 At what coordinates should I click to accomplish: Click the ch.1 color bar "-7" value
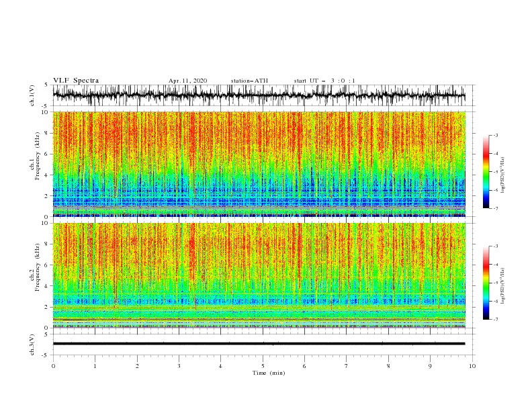[x=496, y=208]
